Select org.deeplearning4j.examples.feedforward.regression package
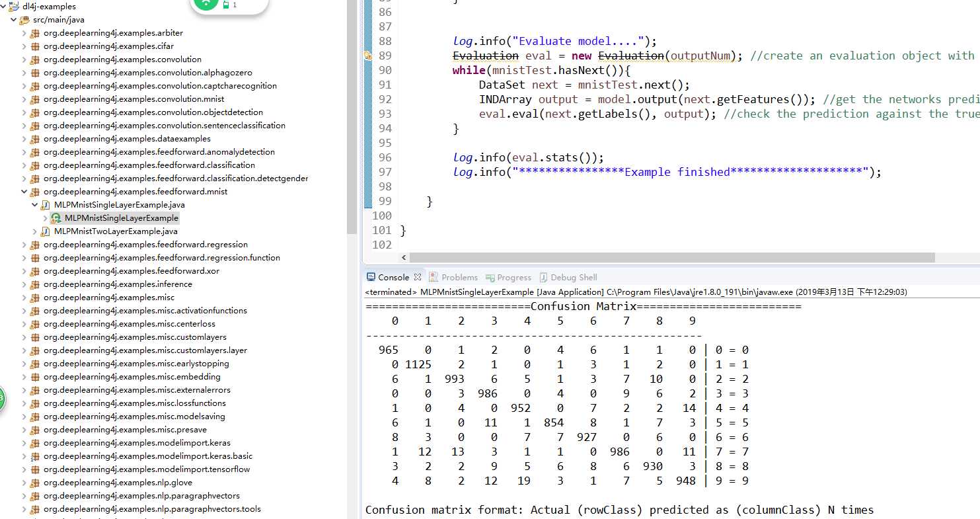Image resolution: width=980 pixels, height=519 pixels. click(x=146, y=245)
